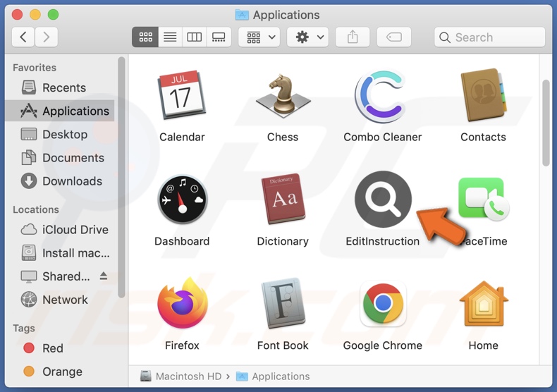Open Documents in the sidebar
The width and height of the screenshot is (557, 392).
tap(60, 158)
